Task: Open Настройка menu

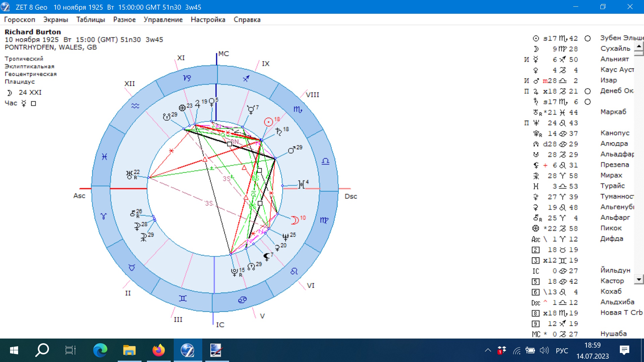Action: (x=208, y=19)
